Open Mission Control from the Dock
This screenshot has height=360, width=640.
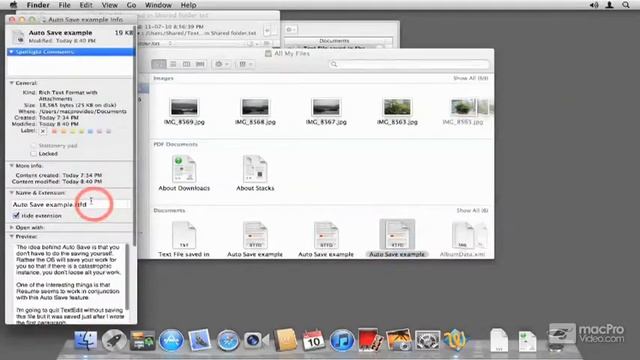coord(142,340)
